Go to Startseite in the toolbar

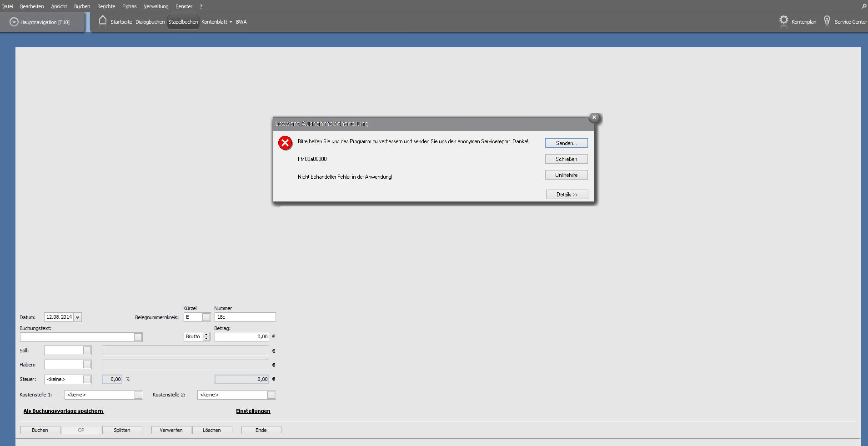(x=121, y=22)
